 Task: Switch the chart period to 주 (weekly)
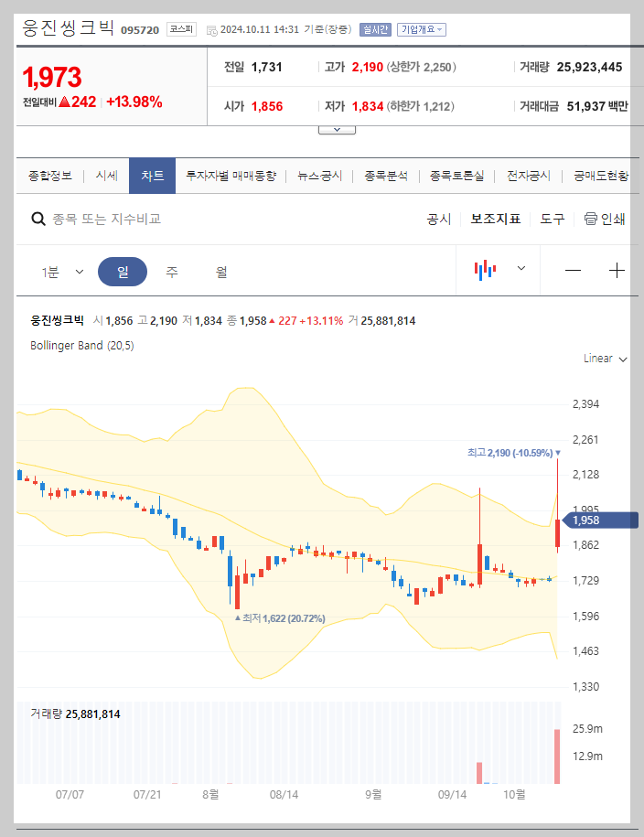click(x=171, y=270)
